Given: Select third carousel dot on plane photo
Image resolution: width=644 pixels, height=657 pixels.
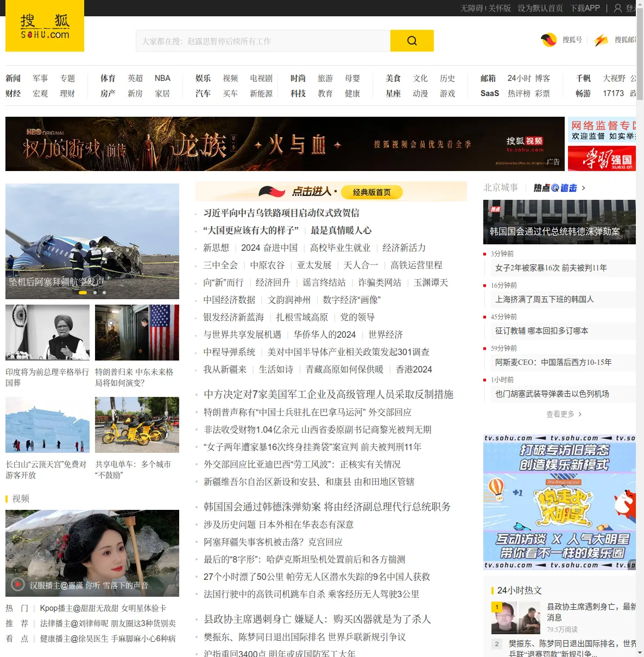Looking at the screenshot, I should 104,293.
